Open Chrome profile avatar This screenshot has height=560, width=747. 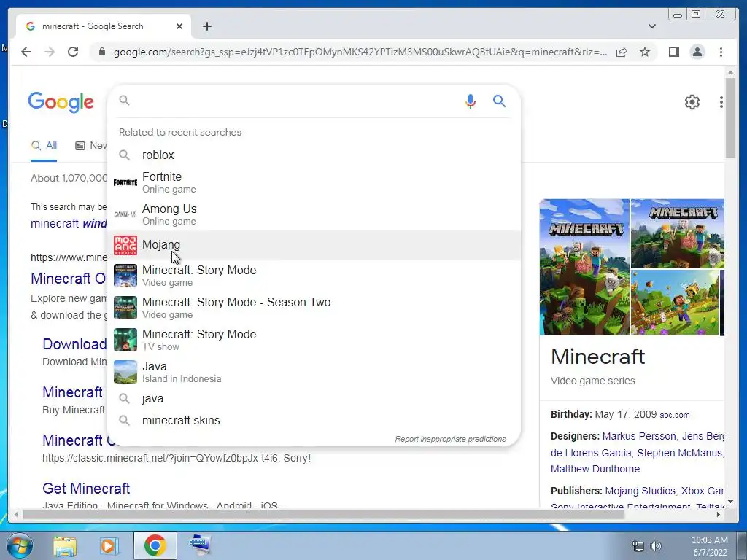click(697, 52)
